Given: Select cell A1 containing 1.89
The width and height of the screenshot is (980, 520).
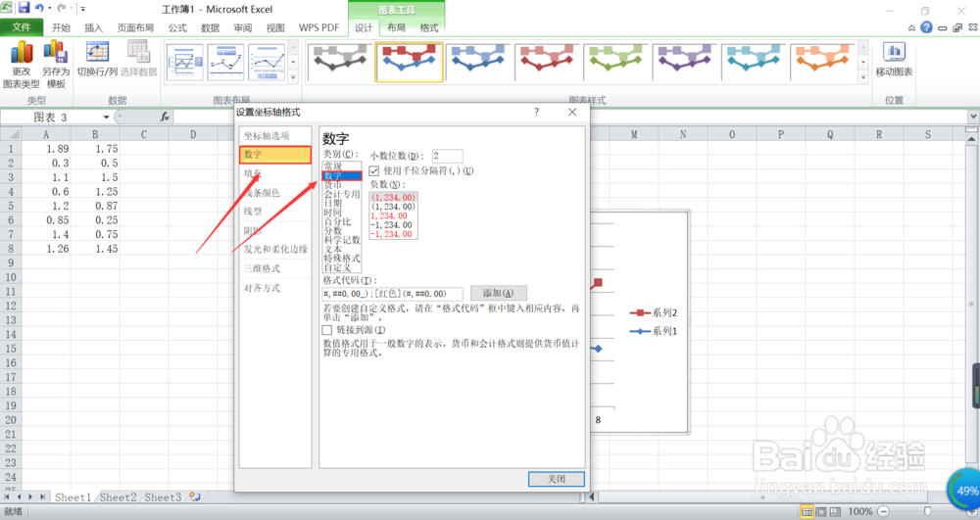Looking at the screenshot, I should pyautogui.click(x=46, y=149).
